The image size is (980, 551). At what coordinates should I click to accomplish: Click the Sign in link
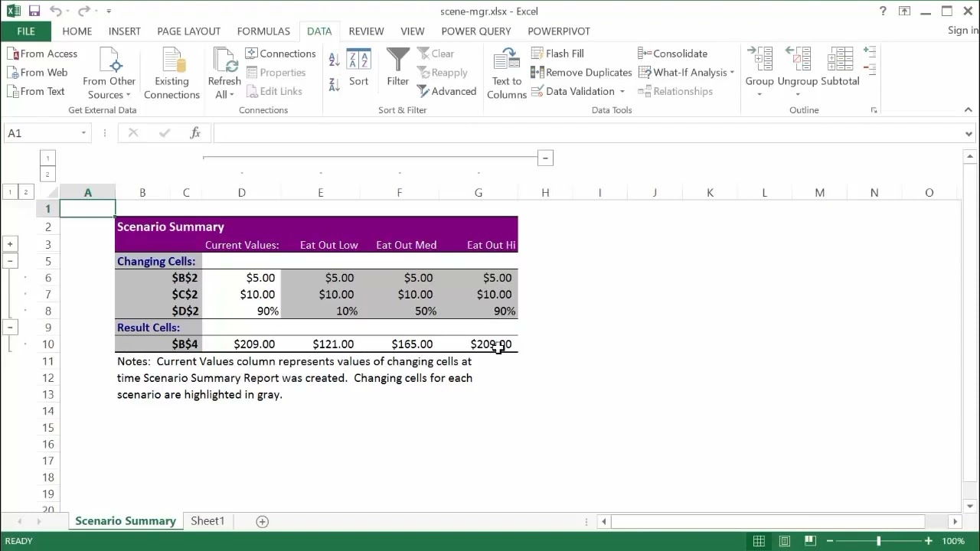pyautogui.click(x=963, y=31)
